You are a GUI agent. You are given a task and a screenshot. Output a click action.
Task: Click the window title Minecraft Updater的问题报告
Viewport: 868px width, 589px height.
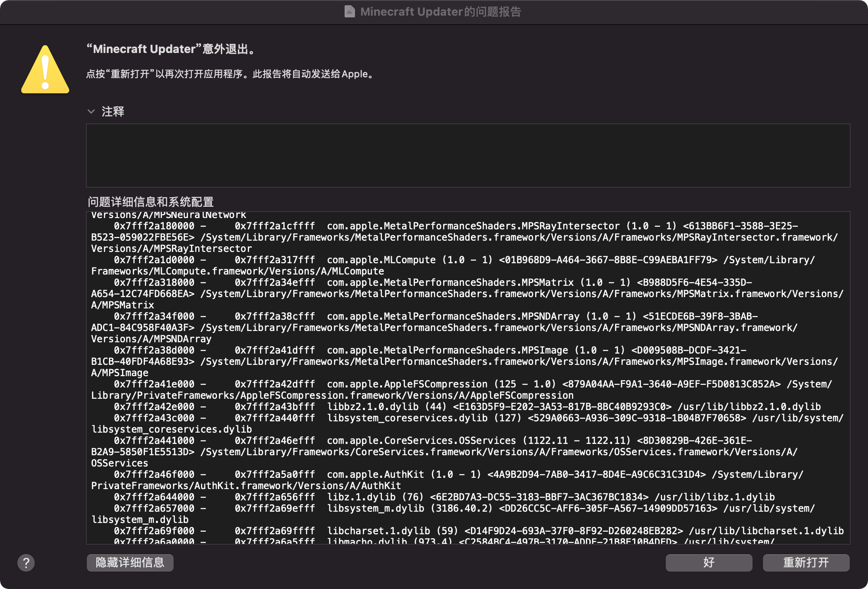tap(440, 12)
